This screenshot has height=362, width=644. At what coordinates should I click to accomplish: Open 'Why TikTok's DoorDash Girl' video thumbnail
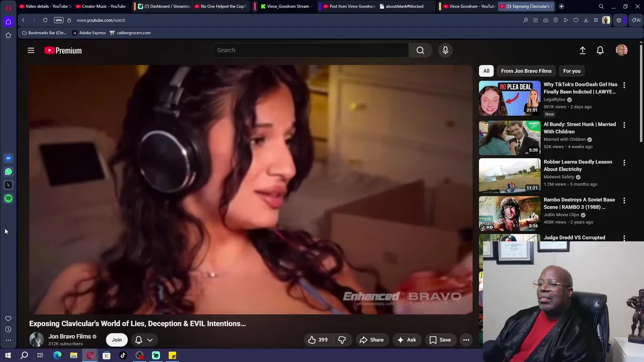(x=510, y=98)
